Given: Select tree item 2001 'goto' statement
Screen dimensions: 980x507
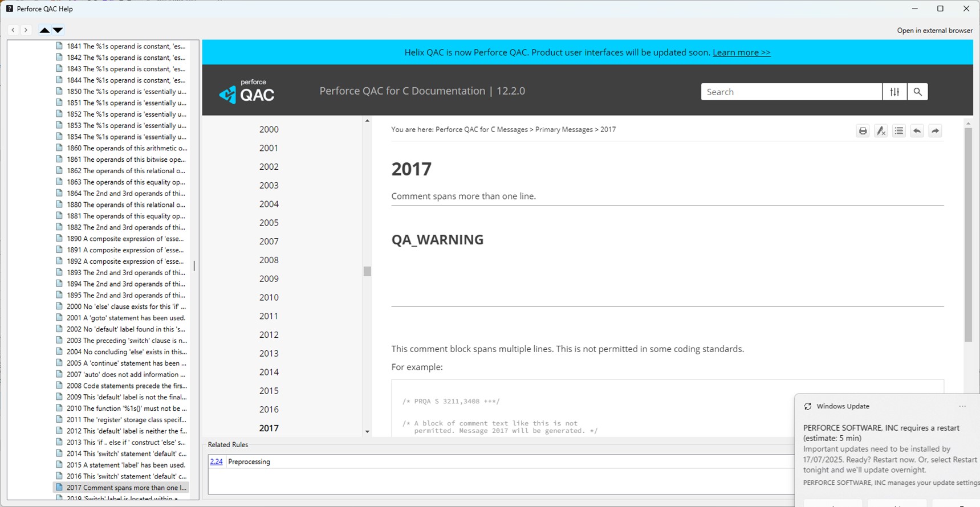Looking at the screenshot, I should click(x=125, y=318).
